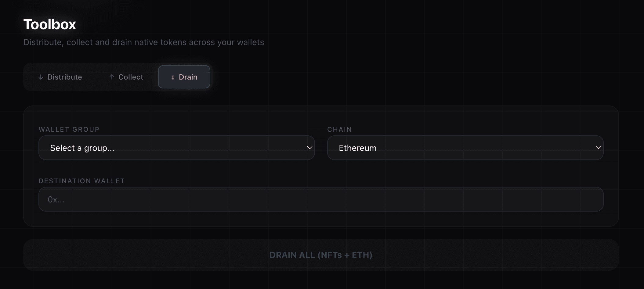Click the selected "Ethereum" chain value
Image resolution: width=644 pixels, height=289 pixels.
point(357,148)
